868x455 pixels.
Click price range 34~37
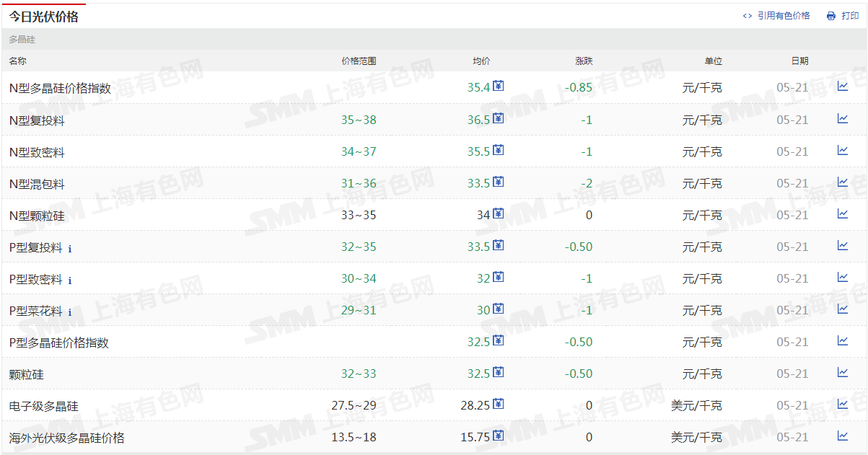(359, 151)
